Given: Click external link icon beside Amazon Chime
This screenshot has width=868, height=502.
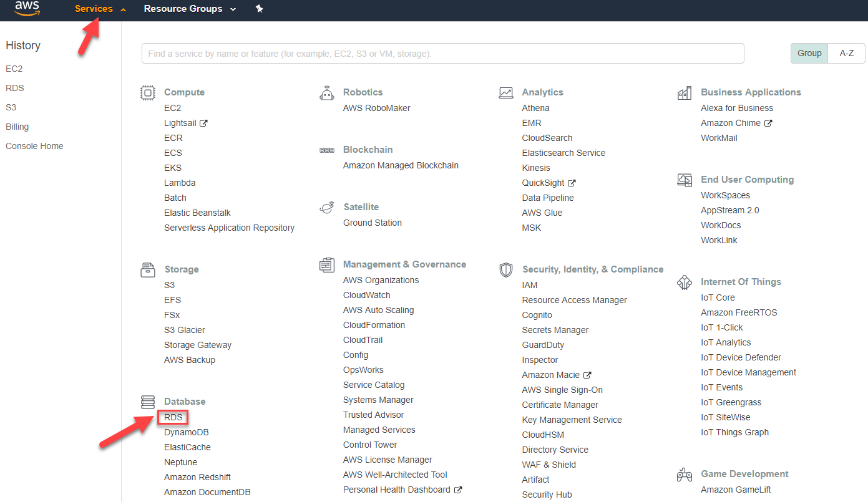Looking at the screenshot, I should pos(768,123).
